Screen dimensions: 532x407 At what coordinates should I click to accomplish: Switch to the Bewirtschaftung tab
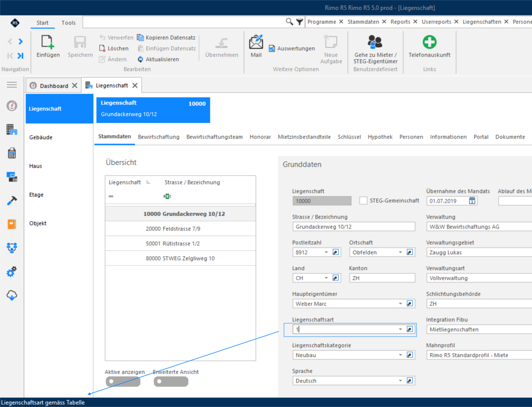pyautogui.click(x=159, y=137)
